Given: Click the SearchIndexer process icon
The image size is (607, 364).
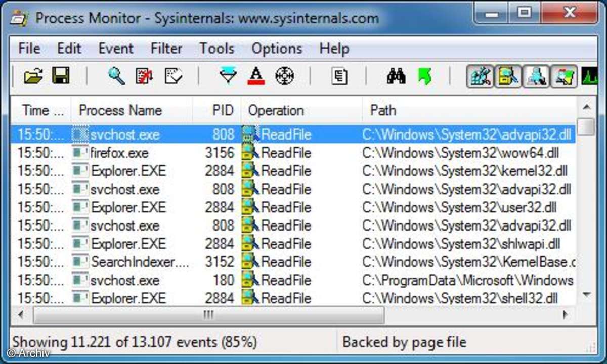Looking at the screenshot, I should point(80,262).
